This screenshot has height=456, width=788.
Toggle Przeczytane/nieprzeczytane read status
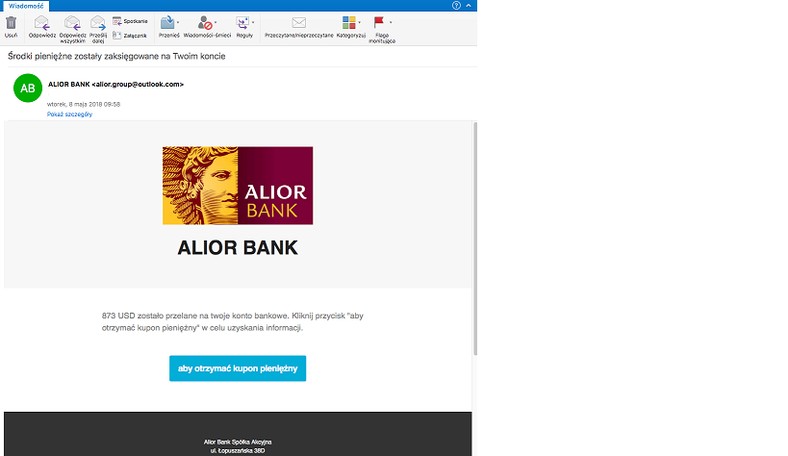point(299,23)
